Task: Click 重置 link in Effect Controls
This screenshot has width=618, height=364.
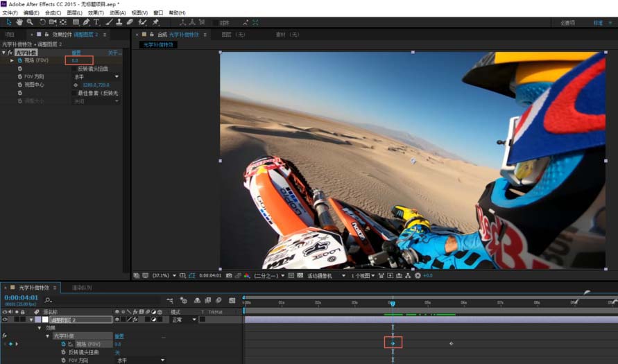Action: click(x=76, y=53)
